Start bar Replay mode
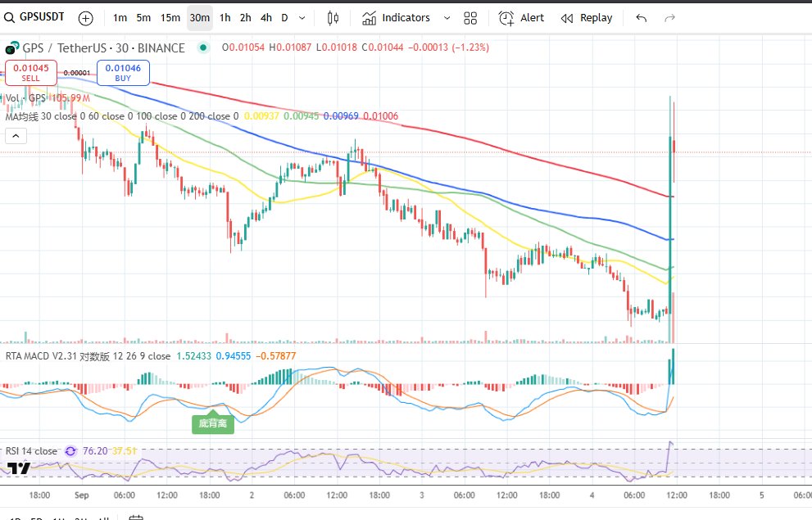The image size is (812, 520). point(587,18)
